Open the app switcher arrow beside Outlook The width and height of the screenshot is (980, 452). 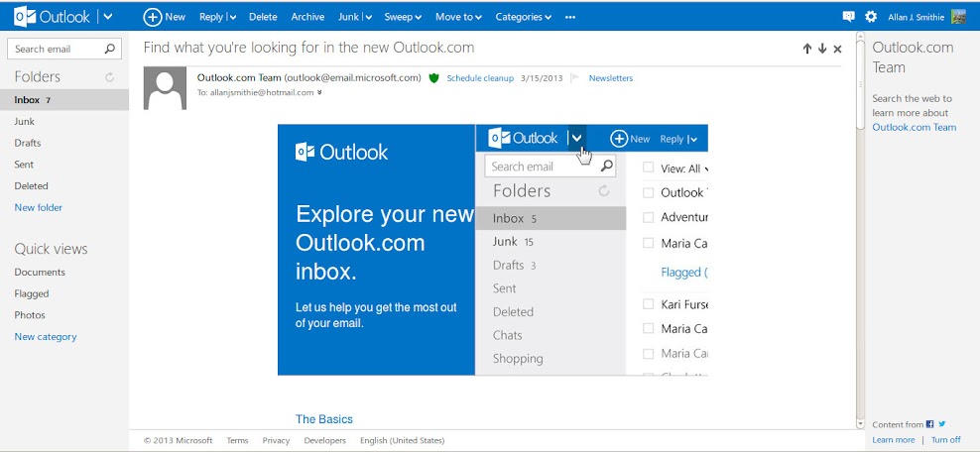(108, 17)
